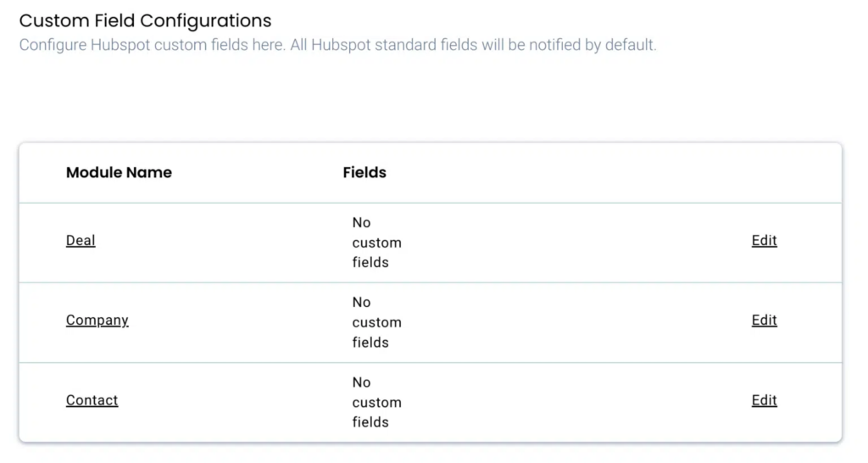Click the Custom Field Configurations heading
Image resolution: width=868 pixels, height=463 pixels.
(x=145, y=20)
